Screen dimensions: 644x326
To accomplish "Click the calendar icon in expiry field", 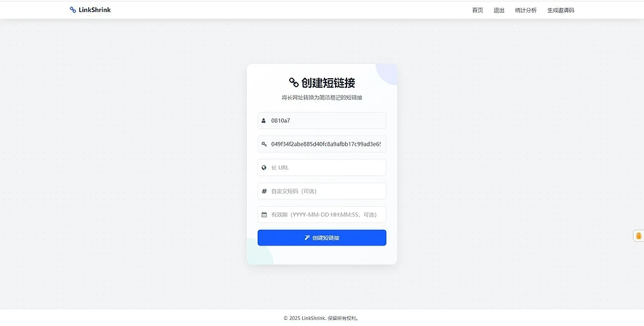I will click(x=264, y=214).
